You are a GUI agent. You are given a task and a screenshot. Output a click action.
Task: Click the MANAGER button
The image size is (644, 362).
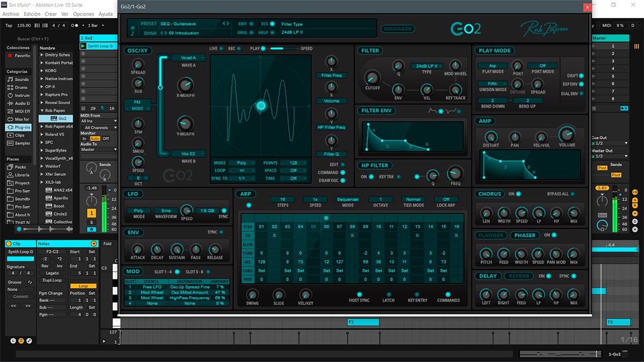point(398,29)
